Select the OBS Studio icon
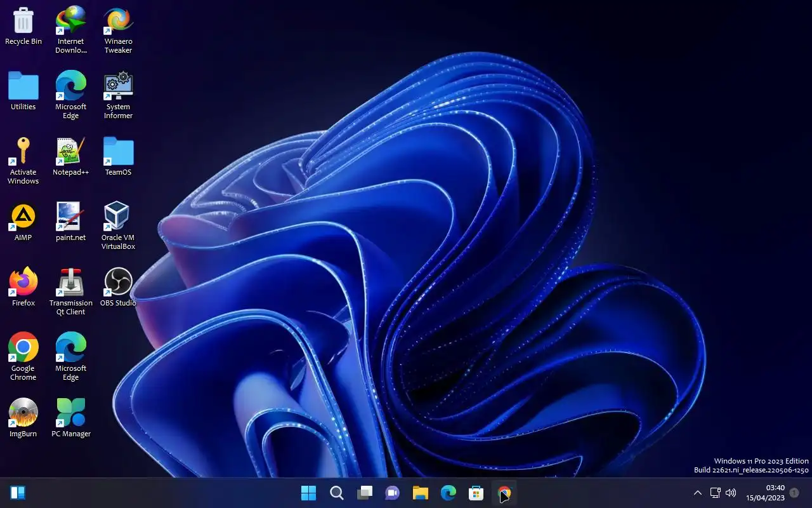 [x=119, y=287]
